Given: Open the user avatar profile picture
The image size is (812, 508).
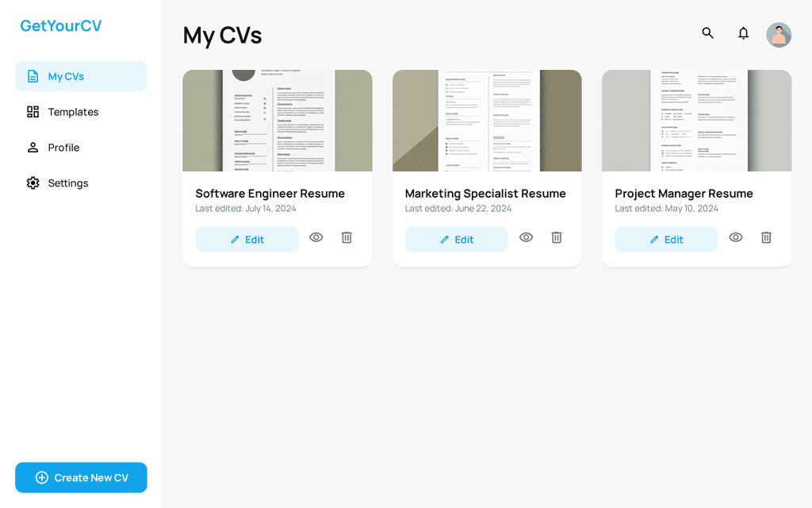Looking at the screenshot, I should click(x=779, y=35).
